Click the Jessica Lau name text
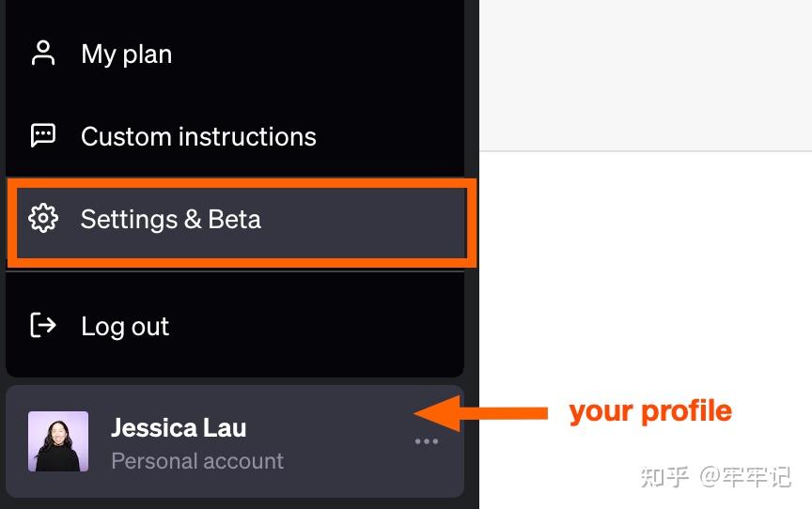Screen dimensions: 812x509 tap(179, 428)
